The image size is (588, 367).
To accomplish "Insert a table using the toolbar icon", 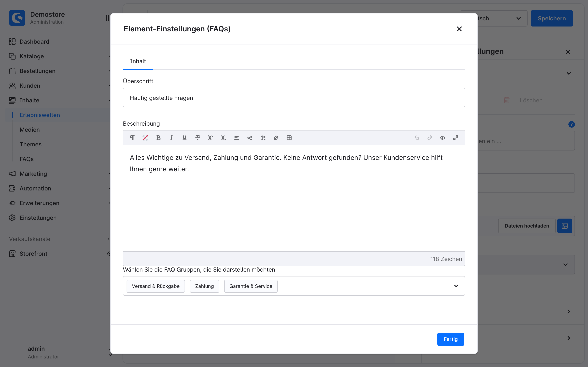I will [289, 138].
